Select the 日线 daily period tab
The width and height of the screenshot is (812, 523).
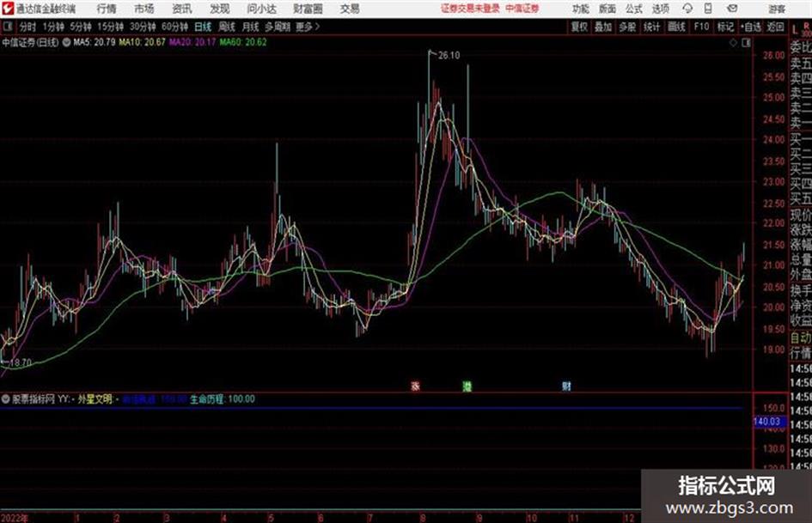203,27
